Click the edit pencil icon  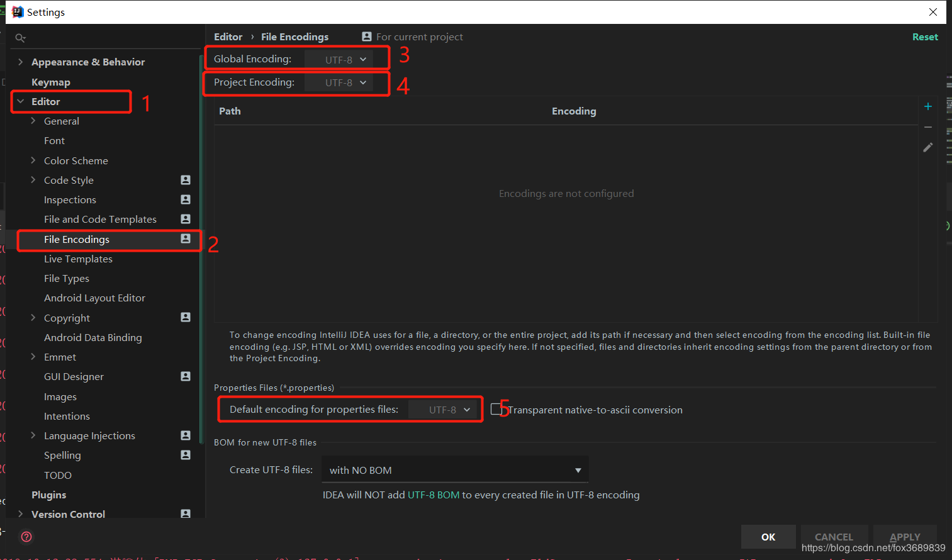click(x=927, y=147)
